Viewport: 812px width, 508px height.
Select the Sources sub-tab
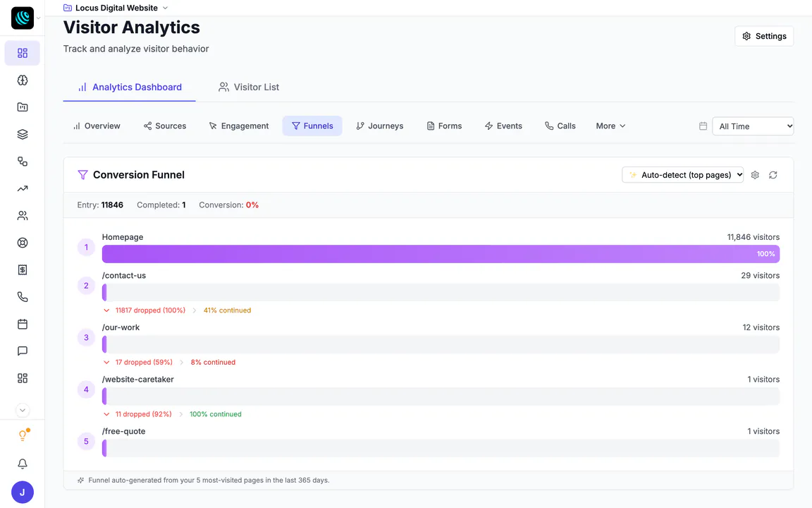click(165, 126)
